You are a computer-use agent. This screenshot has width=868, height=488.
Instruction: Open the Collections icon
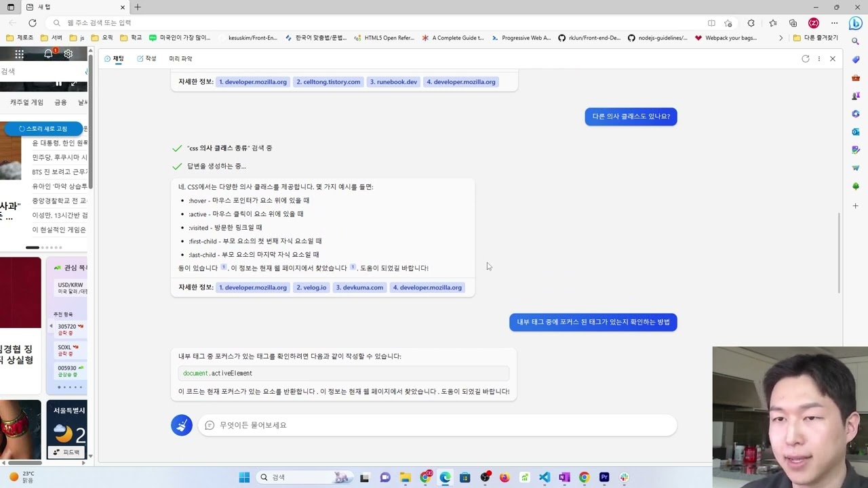coord(793,23)
